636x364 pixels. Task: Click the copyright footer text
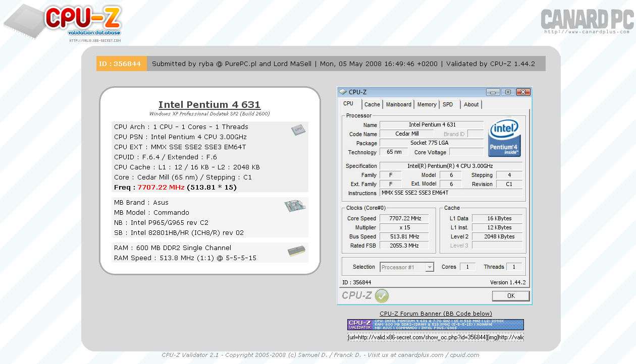click(x=320, y=355)
